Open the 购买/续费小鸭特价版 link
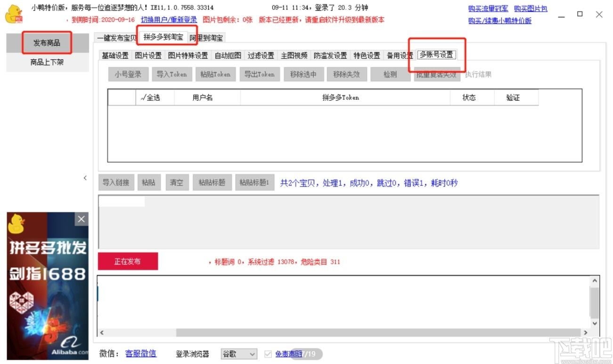 [500, 21]
